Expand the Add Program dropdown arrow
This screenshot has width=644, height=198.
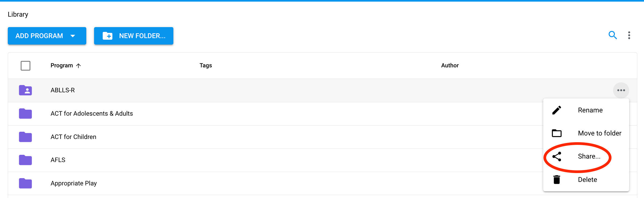pos(73,36)
